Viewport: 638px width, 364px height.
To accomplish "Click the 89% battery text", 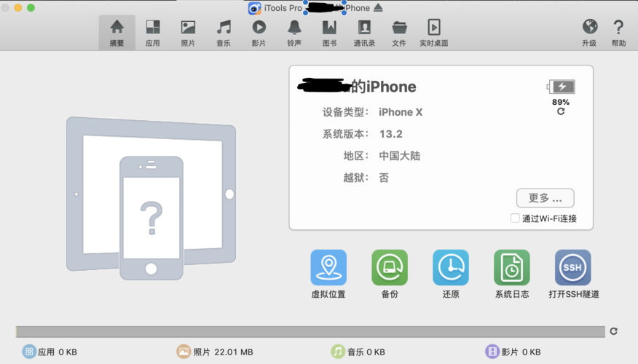I will 561,102.
